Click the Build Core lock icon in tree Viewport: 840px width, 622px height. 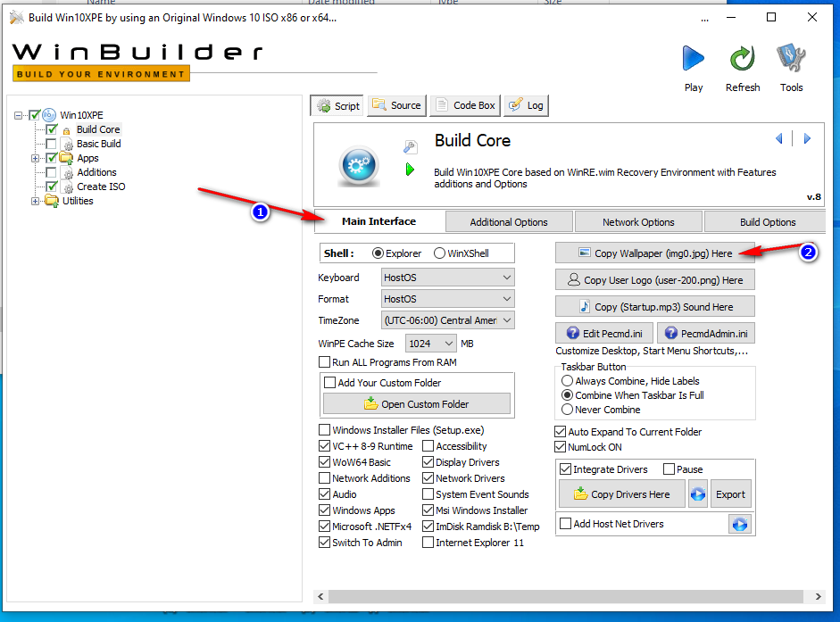coord(66,130)
